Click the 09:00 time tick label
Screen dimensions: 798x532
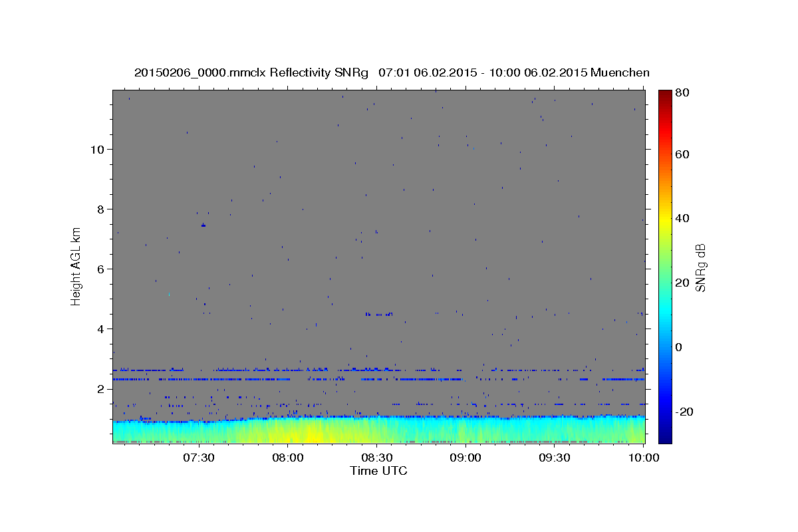(465, 458)
